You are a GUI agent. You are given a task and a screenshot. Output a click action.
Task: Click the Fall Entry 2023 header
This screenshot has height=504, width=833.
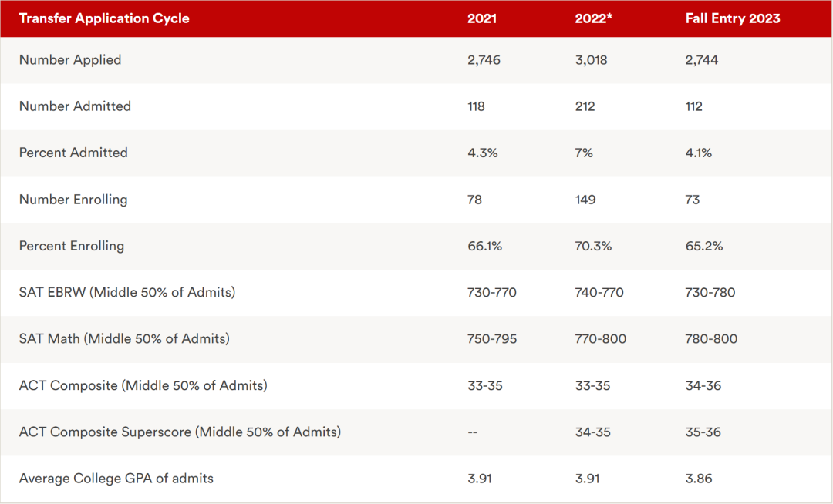pos(733,18)
